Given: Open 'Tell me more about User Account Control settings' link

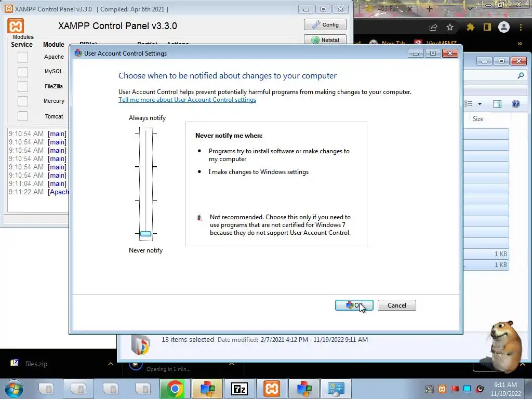Looking at the screenshot, I should tap(187, 100).
